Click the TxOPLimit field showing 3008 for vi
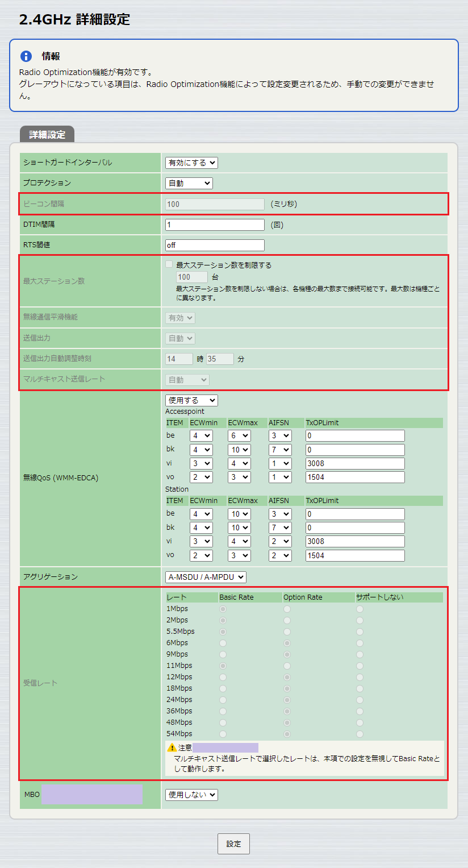468x868 pixels. pos(354,463)
